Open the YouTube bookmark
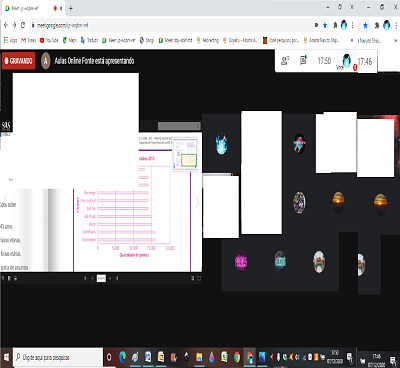 point(49,40)
